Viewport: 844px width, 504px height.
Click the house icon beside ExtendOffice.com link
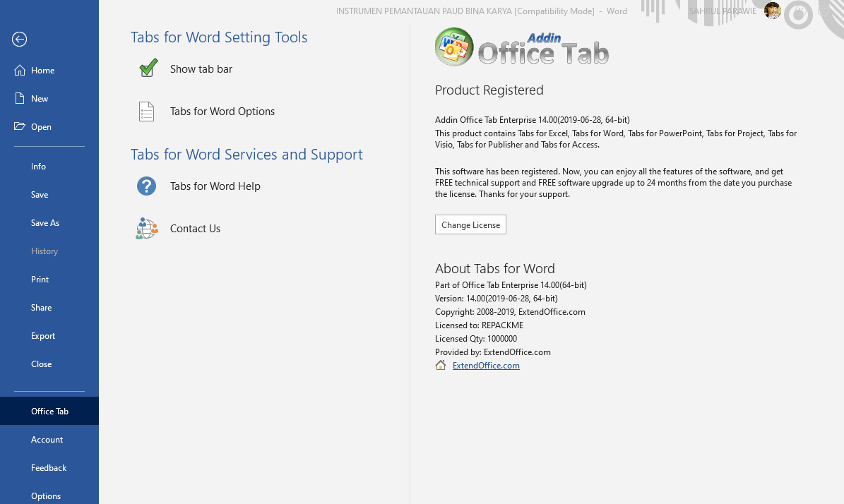pyautogui.click(x=441, y=365)
